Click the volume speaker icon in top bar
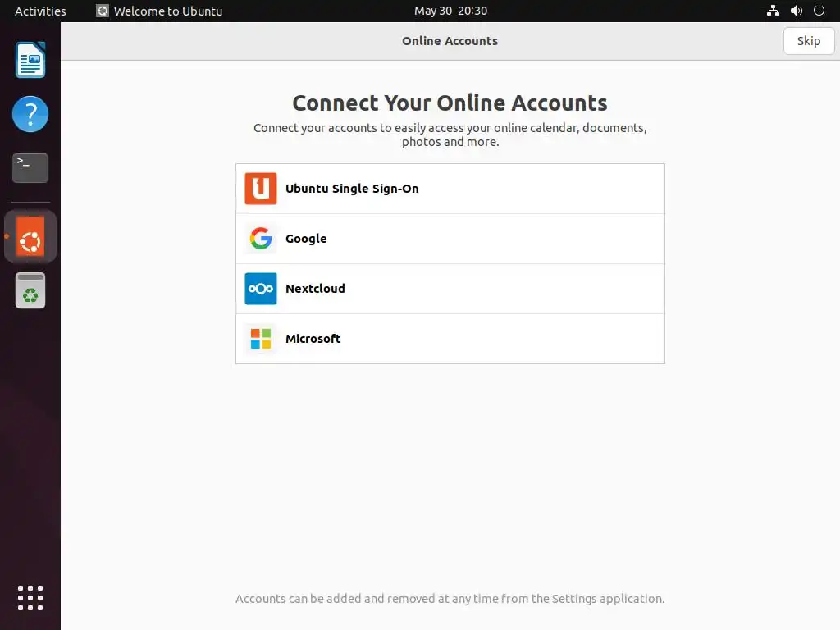 click(x=796, y=11)
